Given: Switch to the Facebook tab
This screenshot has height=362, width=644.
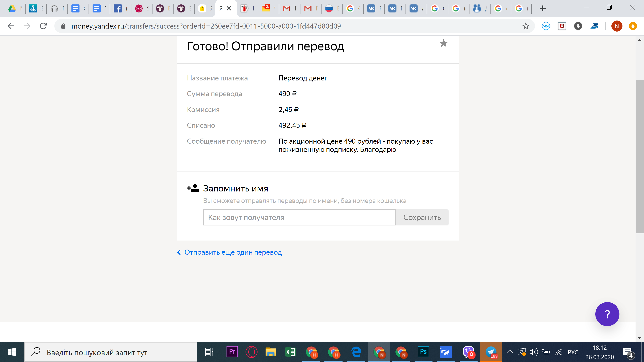Looking at the screenshot, I should (x=118, y=8).
